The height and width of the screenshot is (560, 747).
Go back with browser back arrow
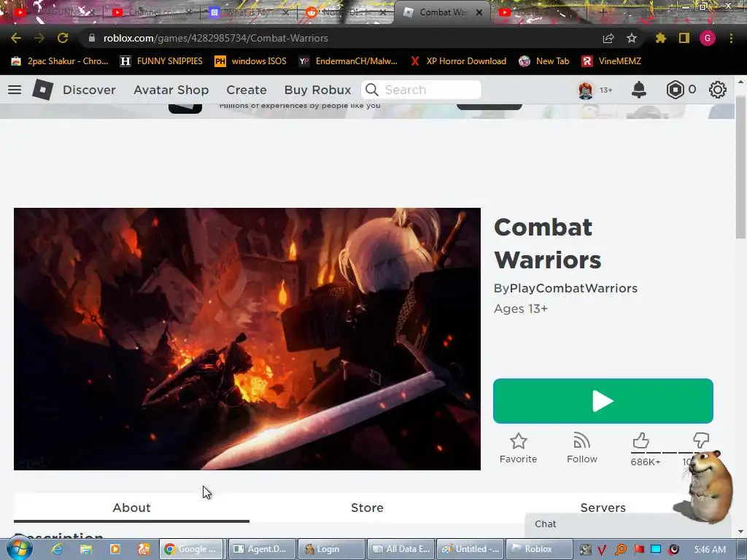(x=16, y=38)
